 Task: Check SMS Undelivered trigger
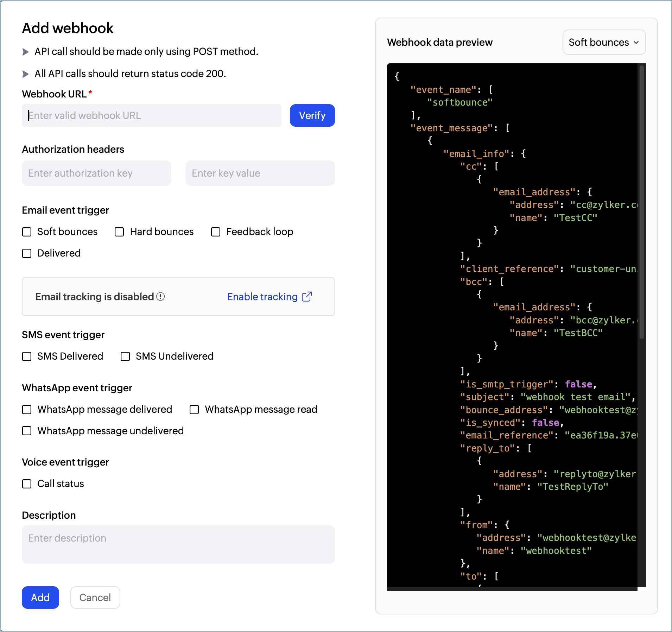pyautogui.click(x=125, y=356)
